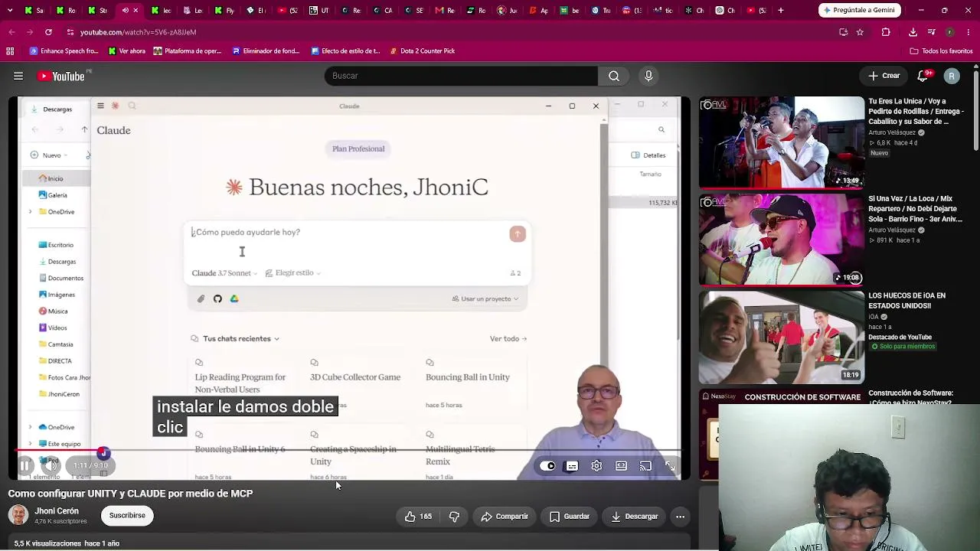Image resolution: width=980 pixels, height=551 pixels.
Task: Open Tu Eres La Unica video thumbnail
Action: point(781,142)
